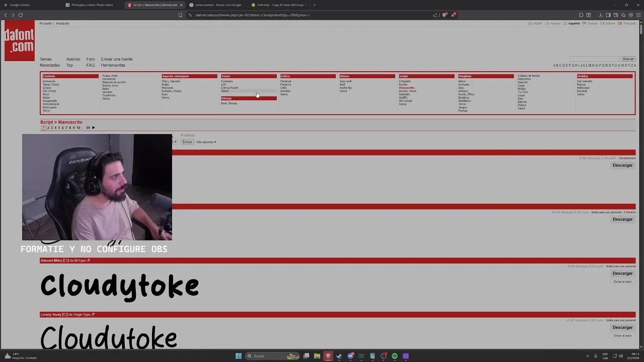644x362 pixels.
Task: Click the Enviar button
Action: pyautogui.click(x=187, y=142)
